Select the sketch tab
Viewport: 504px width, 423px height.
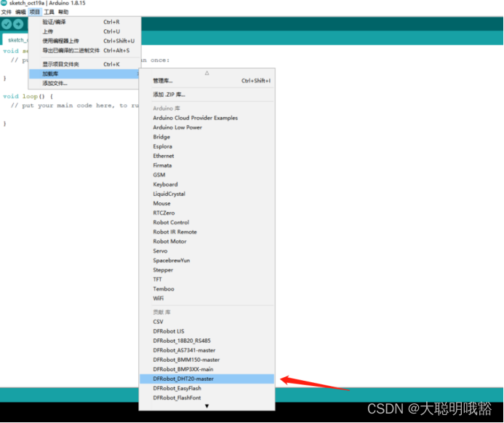coord(16,40)
